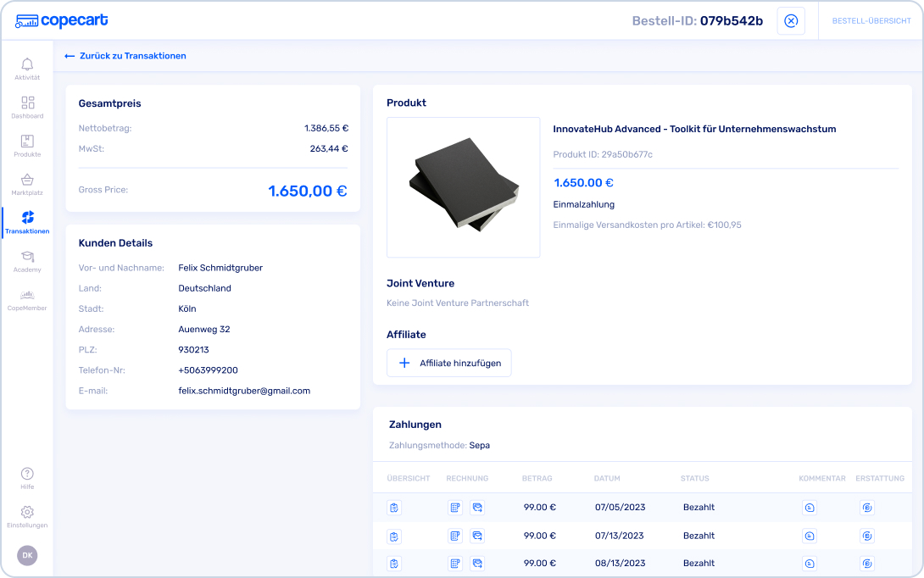
Task: Open overview icon for 07/05/2023 payment
Action: (394, 508)
